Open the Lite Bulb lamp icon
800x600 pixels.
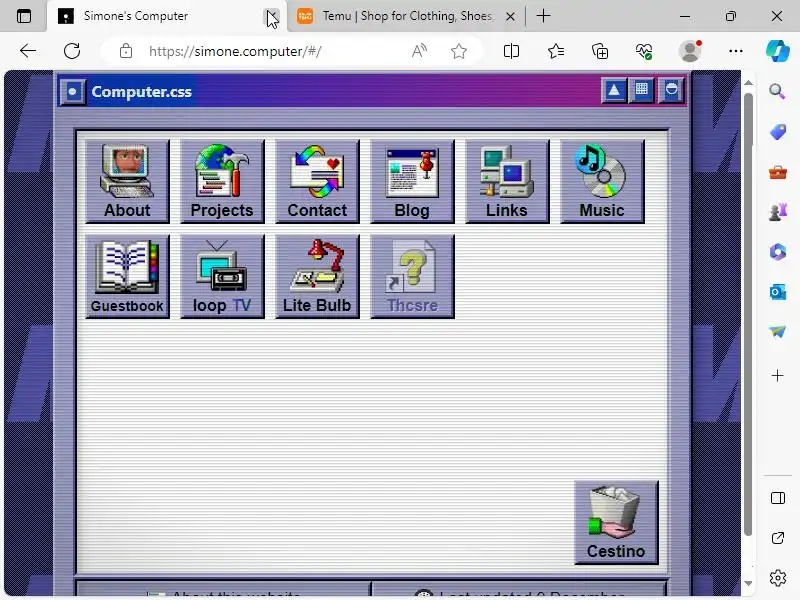(317, 276)
